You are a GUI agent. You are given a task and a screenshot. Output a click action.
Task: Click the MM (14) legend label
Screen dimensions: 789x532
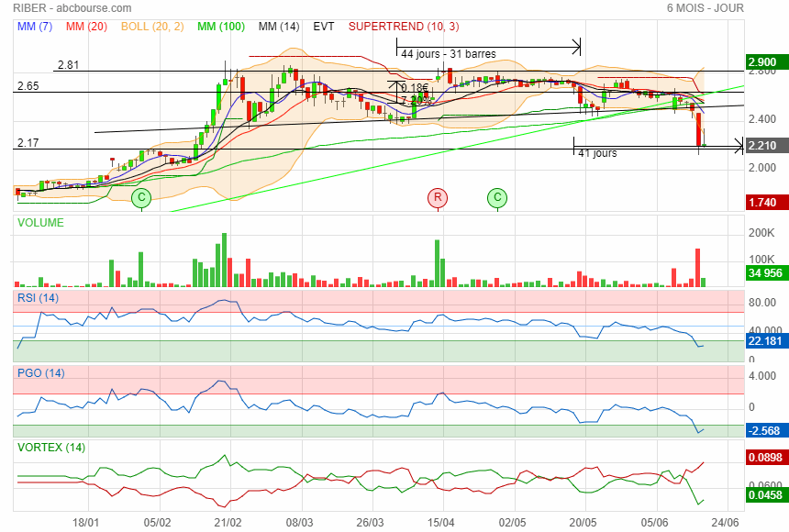pyautogui.click(x=279, y=27)
